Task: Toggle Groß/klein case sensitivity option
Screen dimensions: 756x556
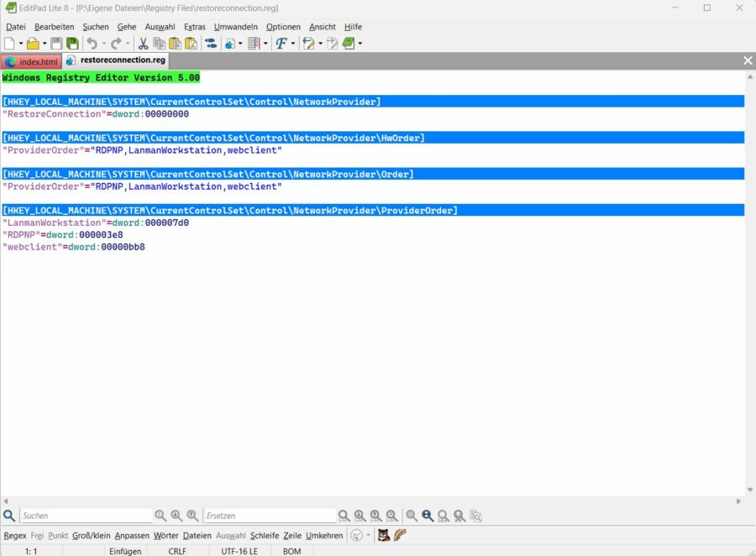Action: point(91,536)
